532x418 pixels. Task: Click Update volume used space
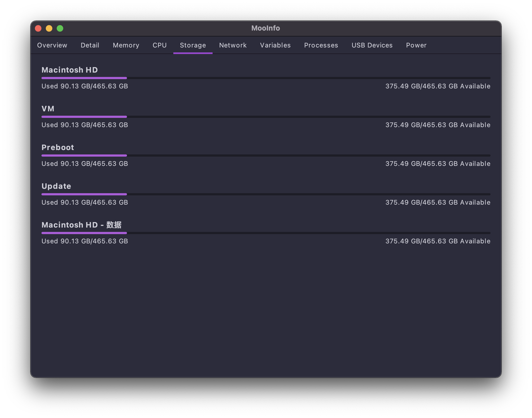tap(85, 202)
